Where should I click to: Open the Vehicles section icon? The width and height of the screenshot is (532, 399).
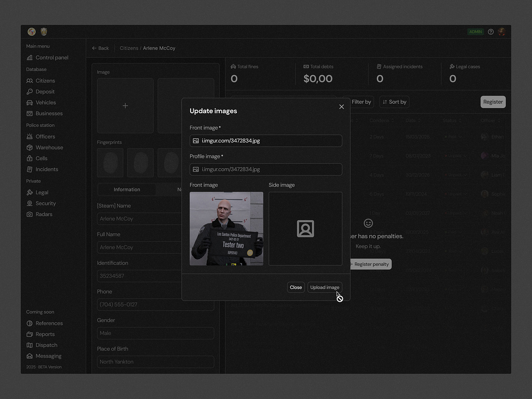point(31,102)
